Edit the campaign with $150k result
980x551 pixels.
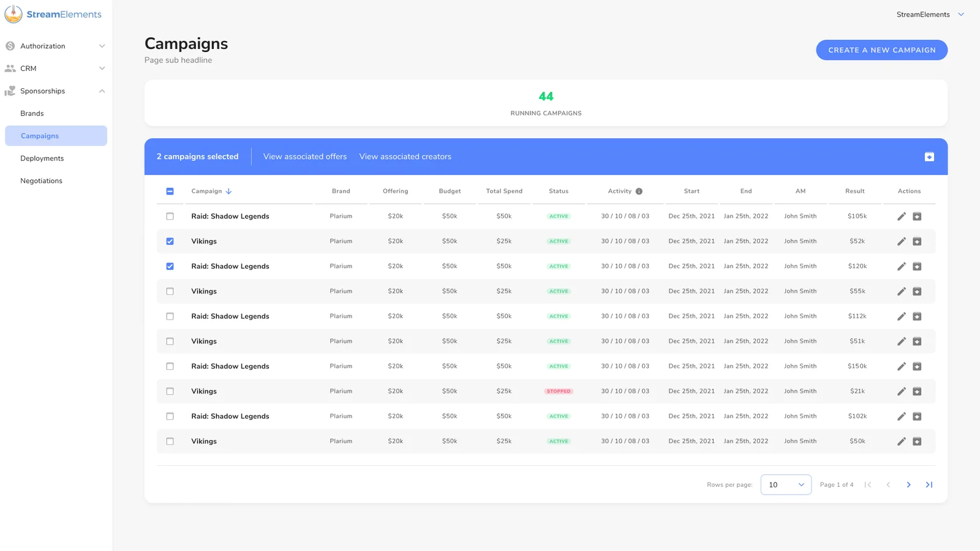(x=901, y=366)
